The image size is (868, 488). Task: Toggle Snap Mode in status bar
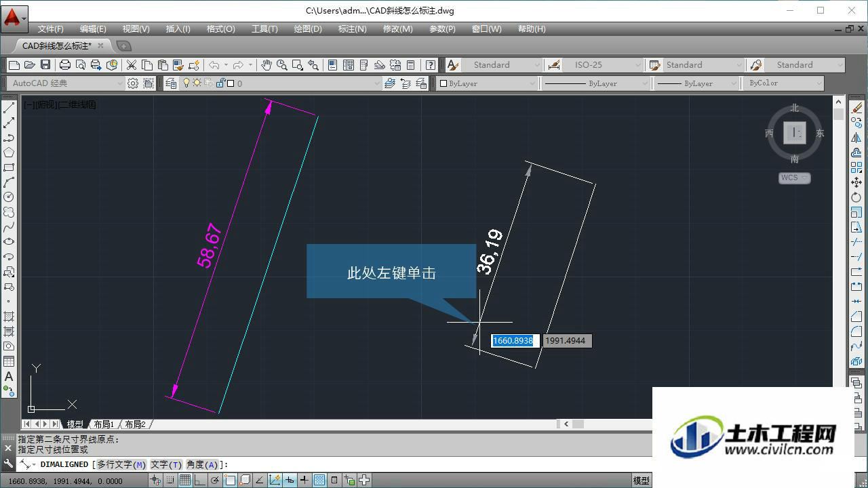click(170, 481)
